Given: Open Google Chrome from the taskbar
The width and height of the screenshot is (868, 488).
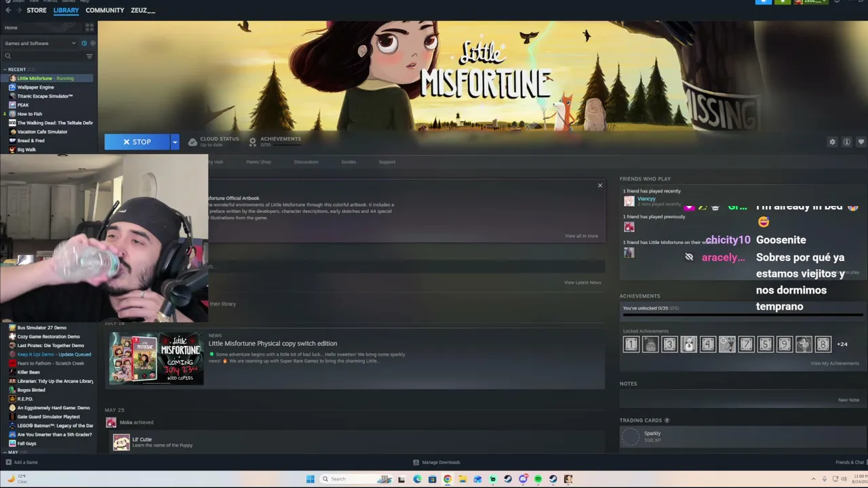Looking at the screenshot, I should point(448,479).
